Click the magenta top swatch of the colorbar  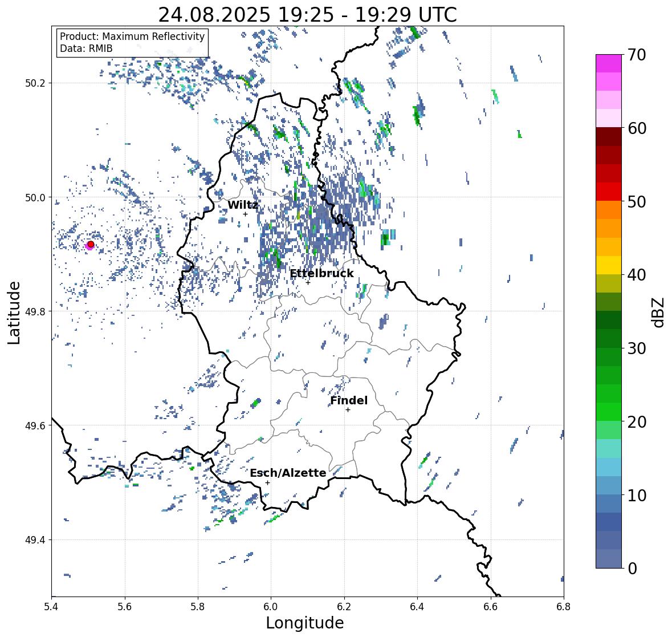tap(609, 63)
